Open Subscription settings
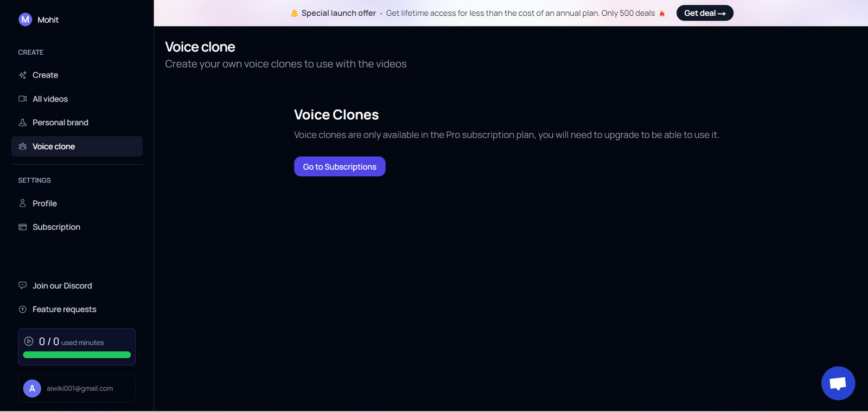This screenshot has height=412, width=868. coord(77,227)
